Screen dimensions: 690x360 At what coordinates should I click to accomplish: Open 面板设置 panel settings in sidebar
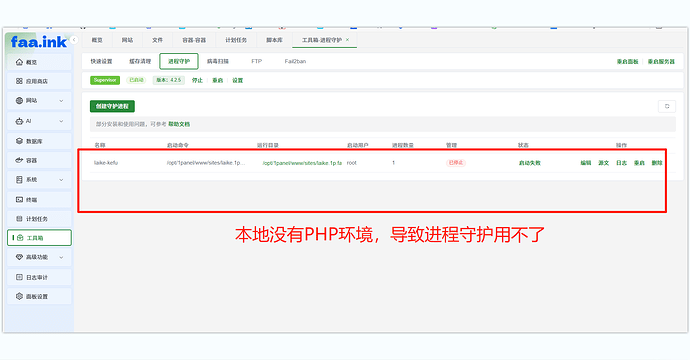39,296
